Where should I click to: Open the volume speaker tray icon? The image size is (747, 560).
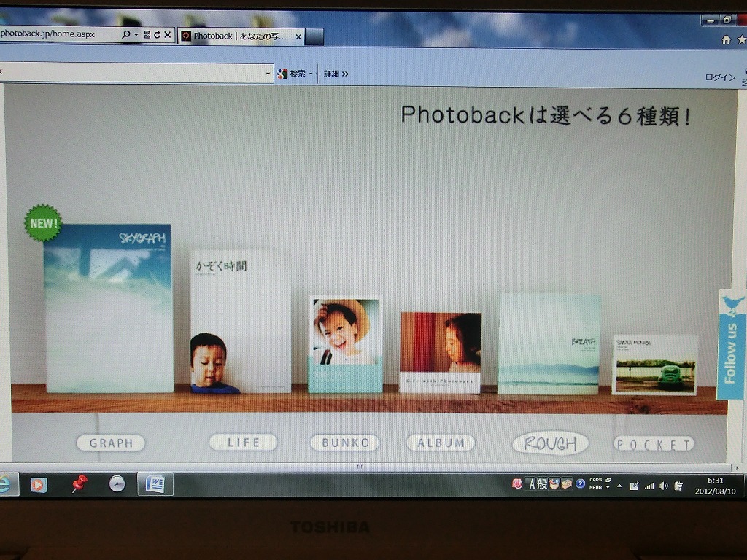pos(664,486)
